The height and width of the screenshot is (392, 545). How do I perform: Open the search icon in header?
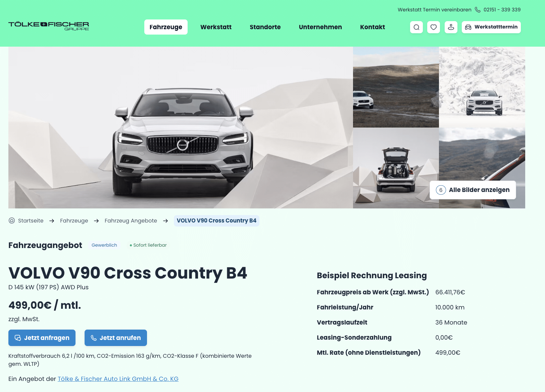[416, 27]
